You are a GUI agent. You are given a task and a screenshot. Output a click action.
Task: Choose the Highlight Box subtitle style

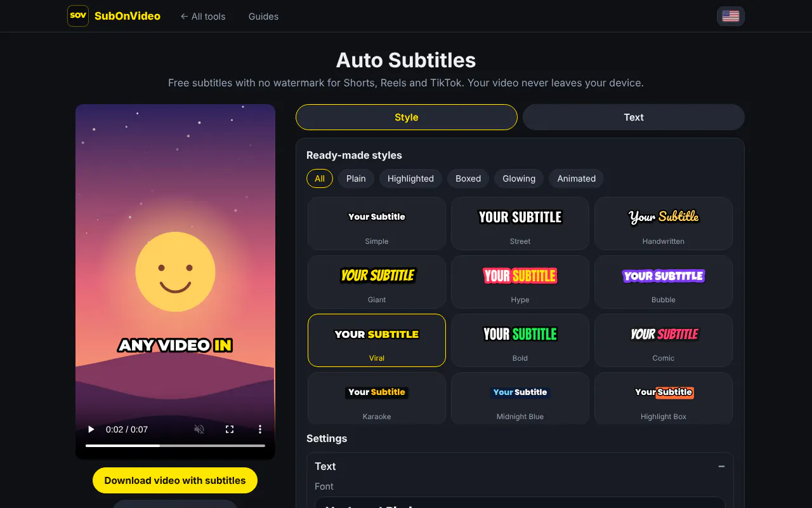pos(664,398)
